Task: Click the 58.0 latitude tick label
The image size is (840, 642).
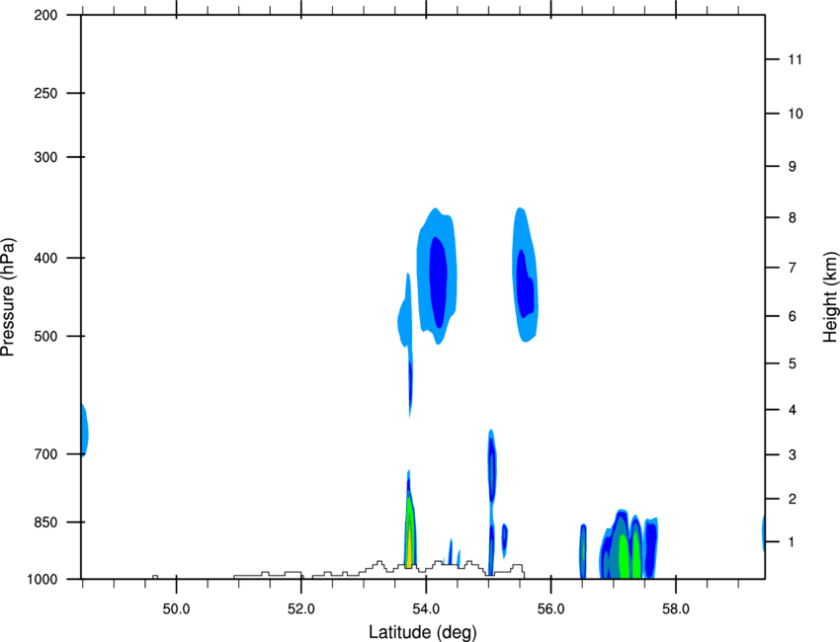Action: (676, 609)
